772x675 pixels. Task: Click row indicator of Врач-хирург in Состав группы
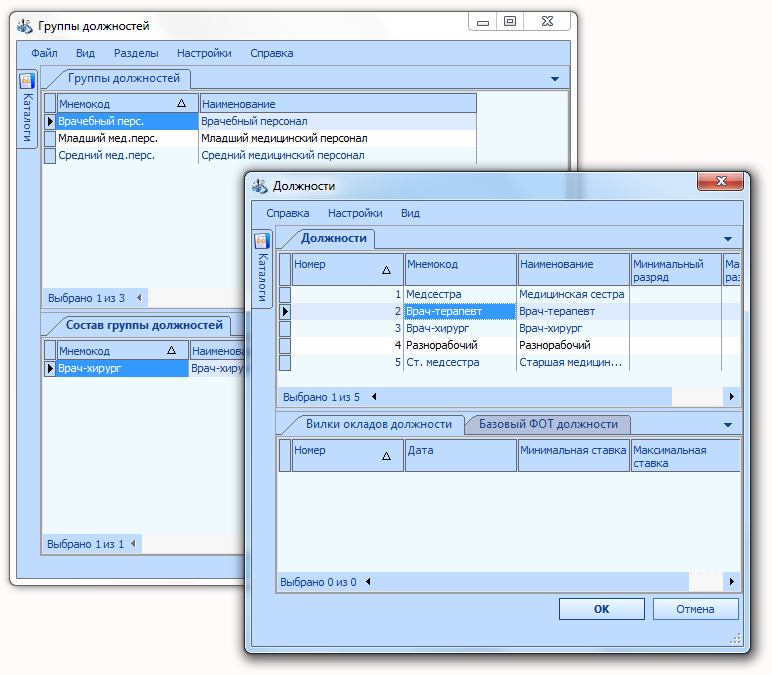click(x=50, y=368)
